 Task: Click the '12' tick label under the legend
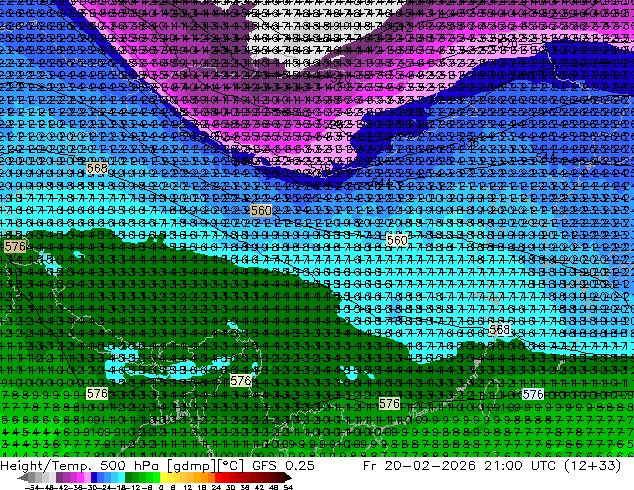coord(188,487)
